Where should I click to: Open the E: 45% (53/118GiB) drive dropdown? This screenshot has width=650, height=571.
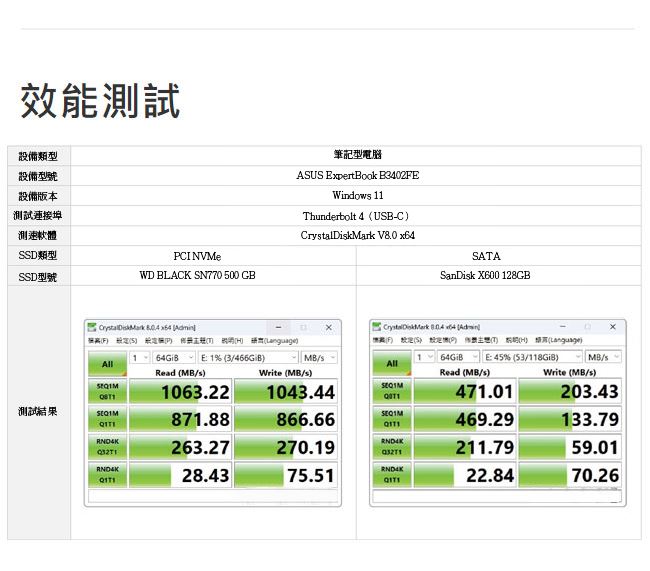pos(532,357)
